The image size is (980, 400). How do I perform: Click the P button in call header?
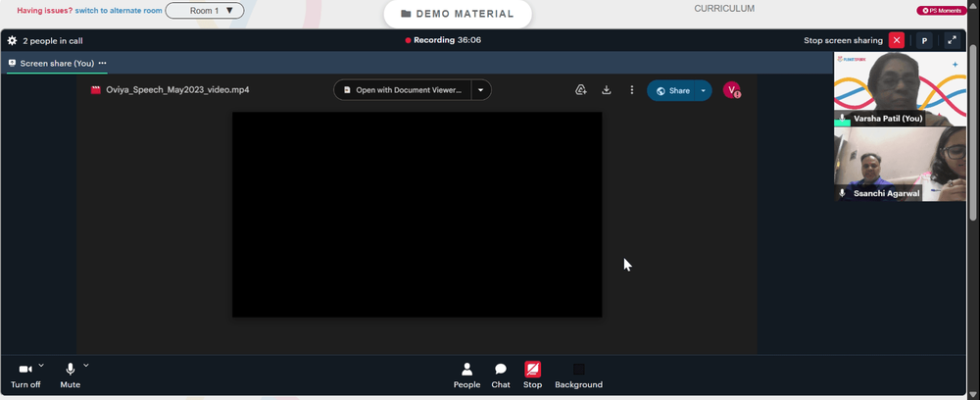[x=924, y=40]
